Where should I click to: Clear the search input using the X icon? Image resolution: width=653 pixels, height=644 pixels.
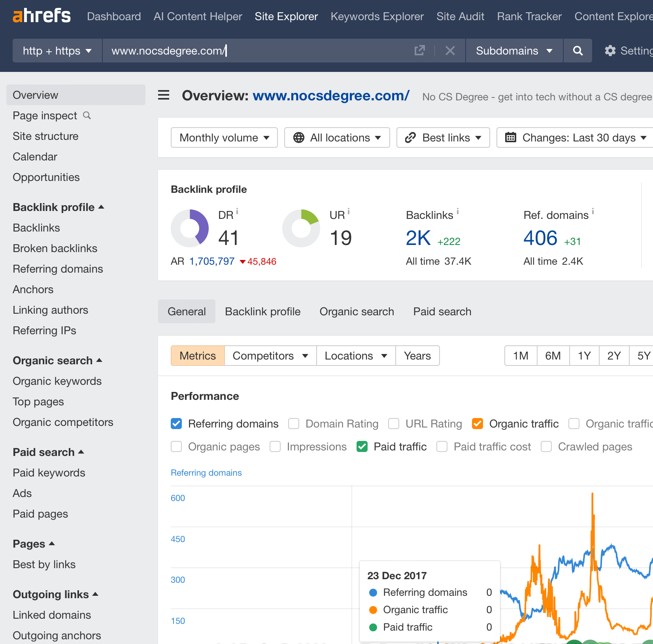coord(450,51)
